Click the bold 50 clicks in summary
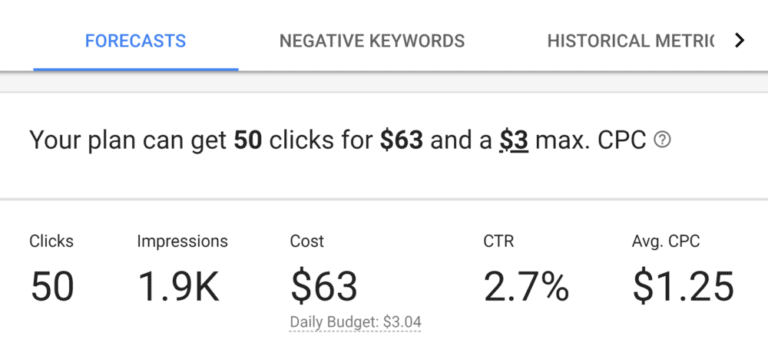Viewport: 768px width, 362px height. (x=248, y=141)
